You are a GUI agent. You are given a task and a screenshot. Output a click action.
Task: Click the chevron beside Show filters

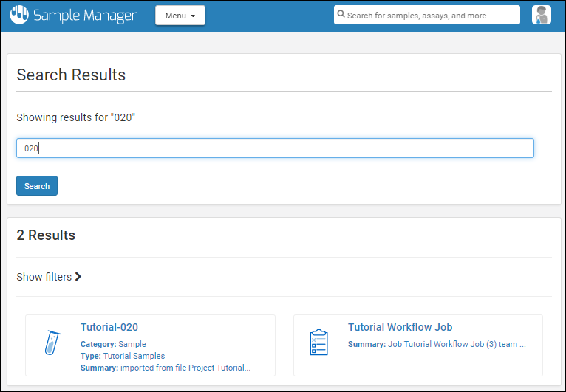[x=78, y=277]
